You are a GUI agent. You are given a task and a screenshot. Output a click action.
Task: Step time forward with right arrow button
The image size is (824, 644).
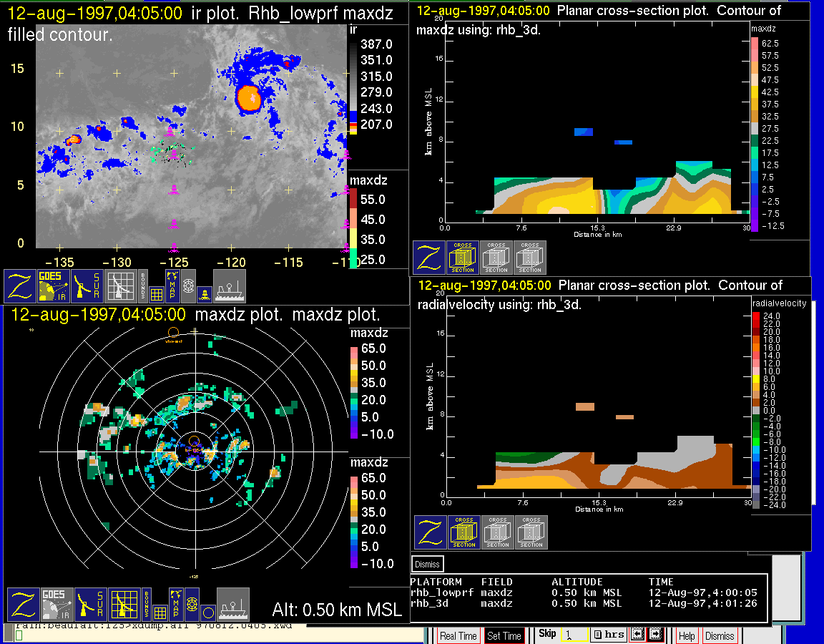click(x=655, y=635)
